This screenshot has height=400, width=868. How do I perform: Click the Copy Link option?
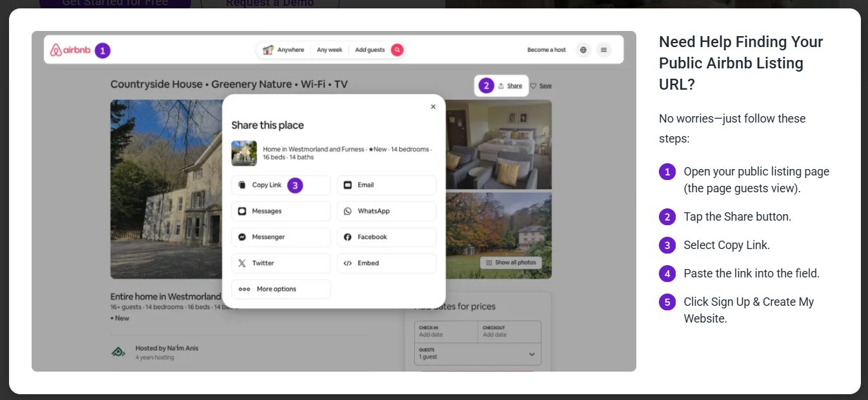pyautogui.click(x=267, y=185)
